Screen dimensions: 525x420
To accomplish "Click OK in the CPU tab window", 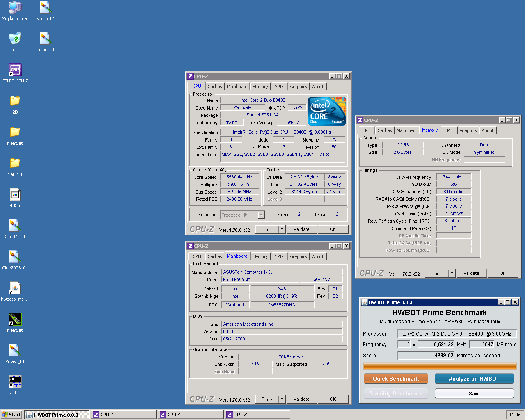I will coord(333,229).
